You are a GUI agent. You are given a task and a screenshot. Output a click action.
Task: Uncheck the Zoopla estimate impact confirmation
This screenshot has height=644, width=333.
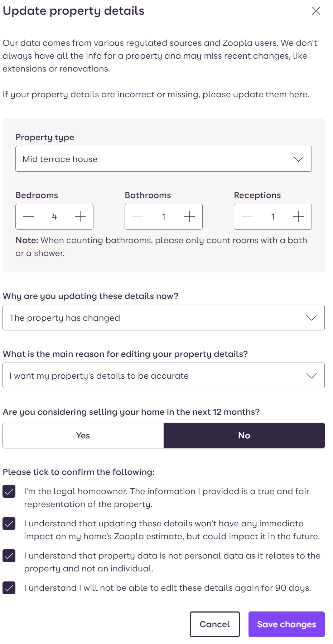(x=9, y=523)
